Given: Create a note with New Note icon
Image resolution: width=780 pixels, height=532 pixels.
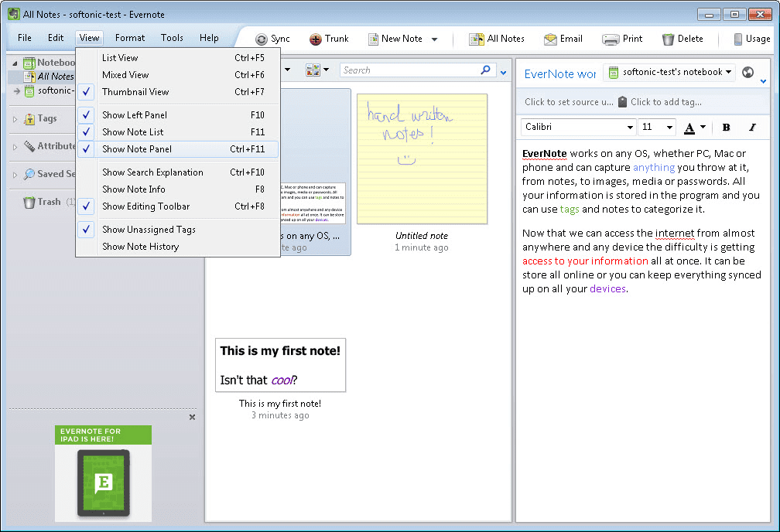Looking at the screenshot, I should coord(373,39).
